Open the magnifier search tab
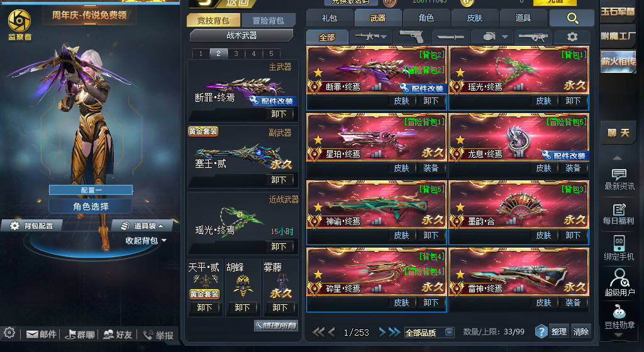Screen dimensions: 644x352 (x=572, y=18)
